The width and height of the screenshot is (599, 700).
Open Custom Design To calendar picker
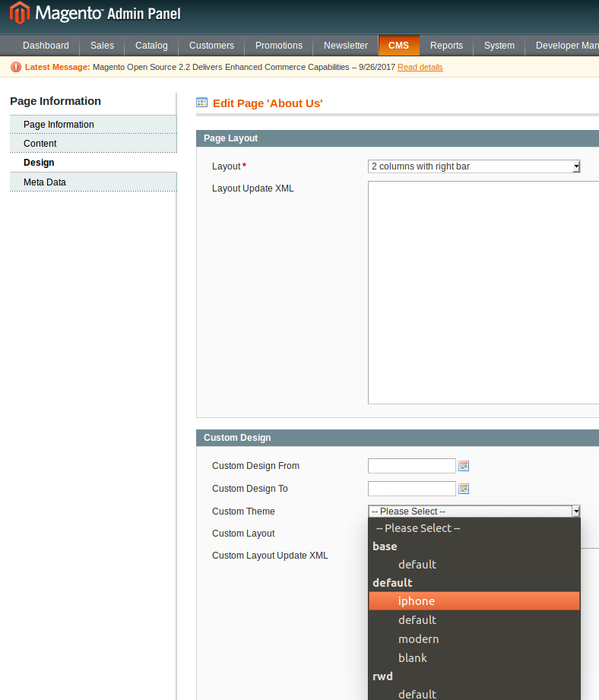click(464, 489)
